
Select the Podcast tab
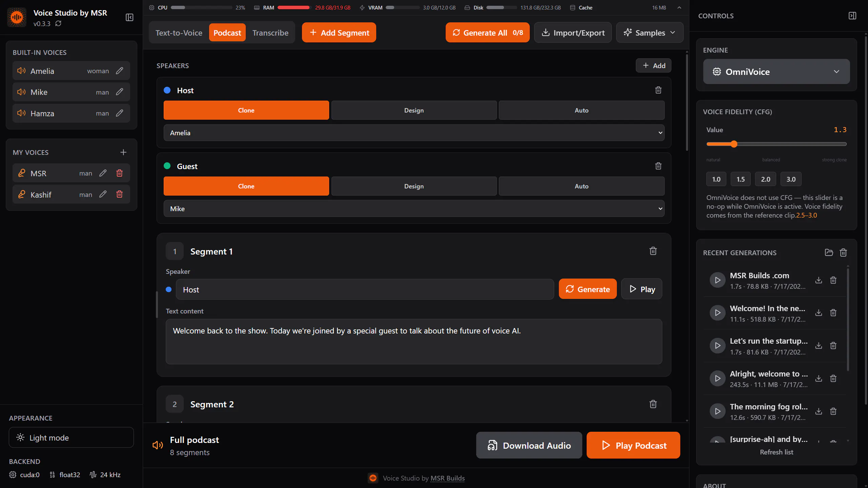click(227, 33)
